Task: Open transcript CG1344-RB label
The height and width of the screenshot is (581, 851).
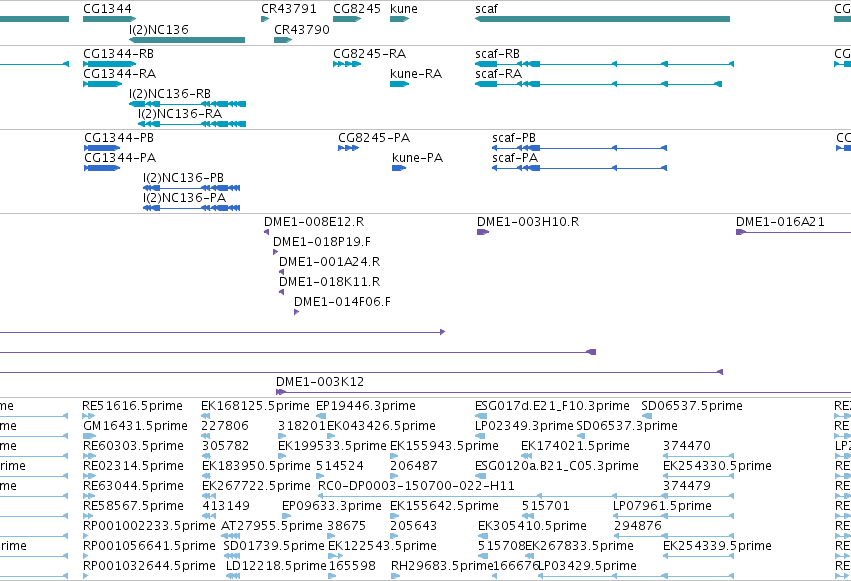Action: (118, 54)
